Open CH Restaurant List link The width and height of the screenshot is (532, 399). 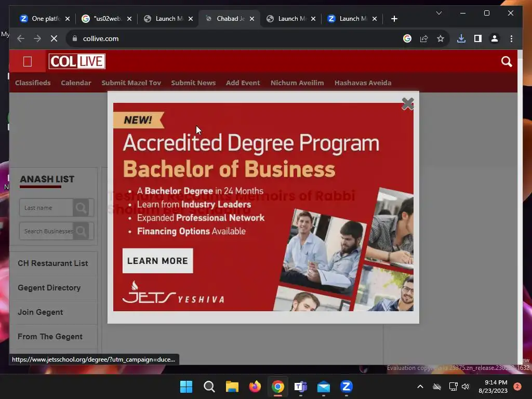(52, 263)
